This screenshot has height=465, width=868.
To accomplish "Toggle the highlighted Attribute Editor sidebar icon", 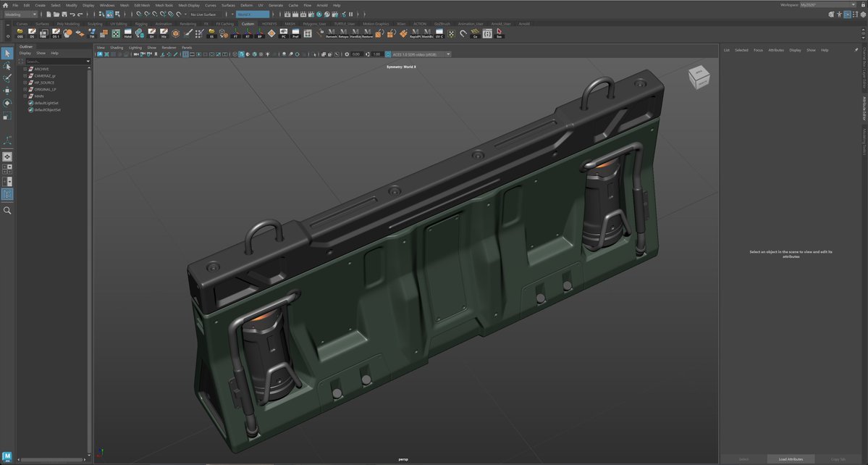I will click(848, 14).
